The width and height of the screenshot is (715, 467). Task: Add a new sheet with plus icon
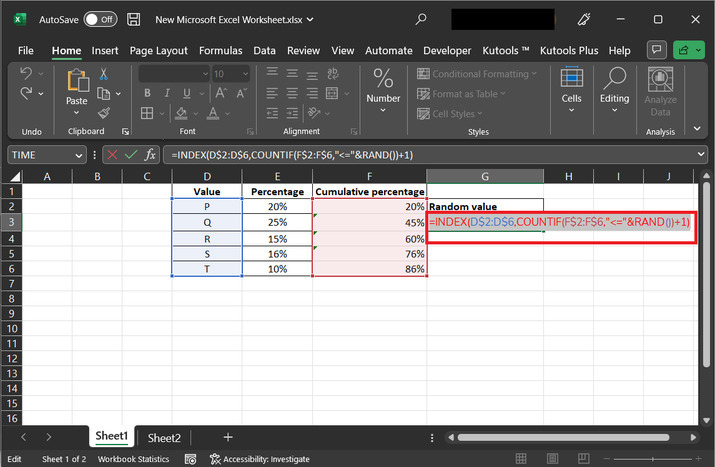tap(228, 437)
